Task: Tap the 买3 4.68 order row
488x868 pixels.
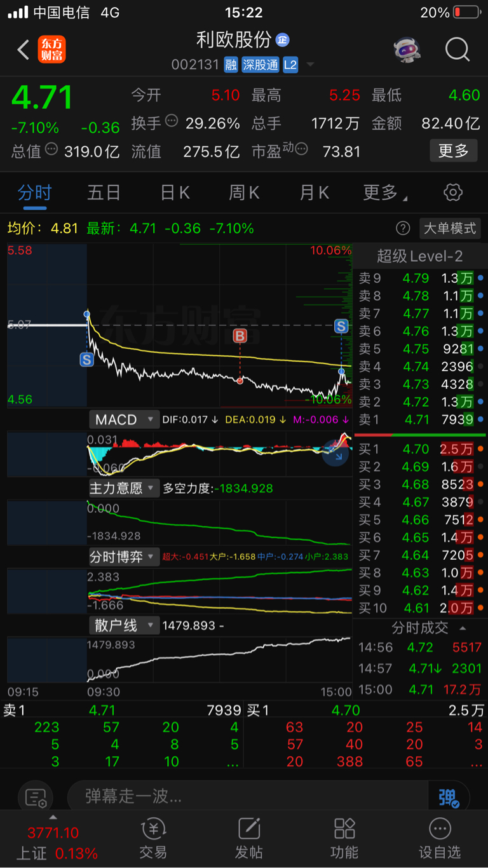Action: point(419,485)
